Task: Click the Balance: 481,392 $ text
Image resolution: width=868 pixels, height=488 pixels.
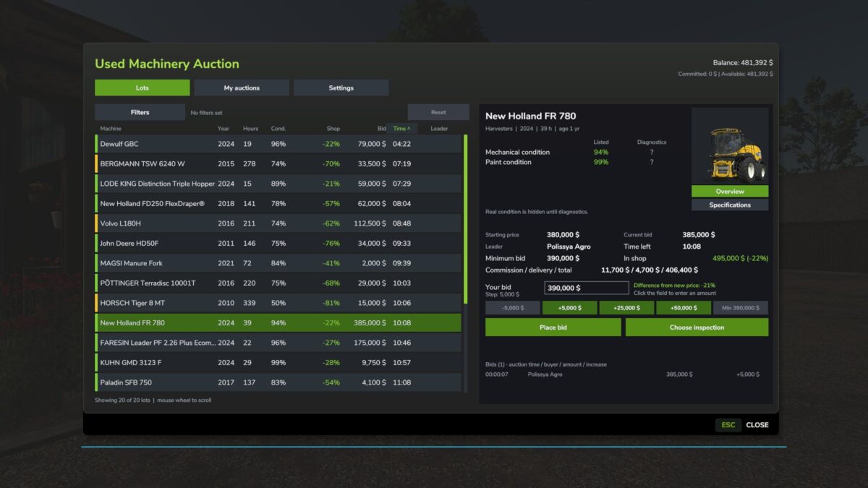Action: tap(743, 63)
